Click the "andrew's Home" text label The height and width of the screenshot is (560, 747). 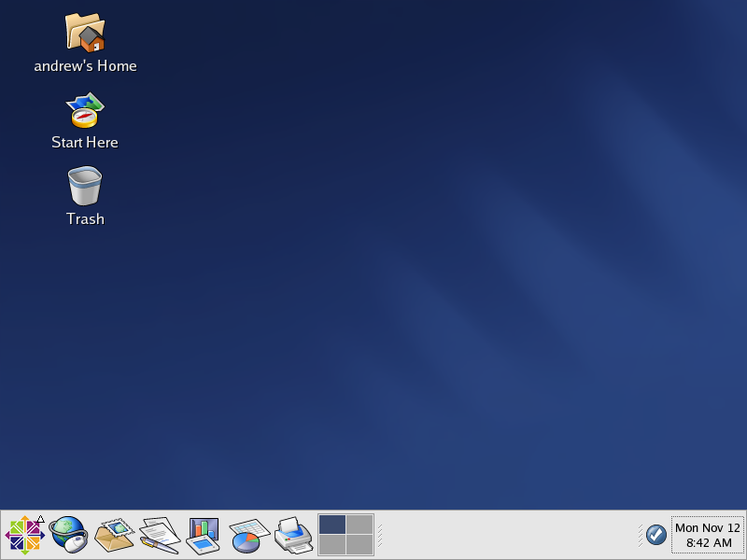tap(85, 66)
